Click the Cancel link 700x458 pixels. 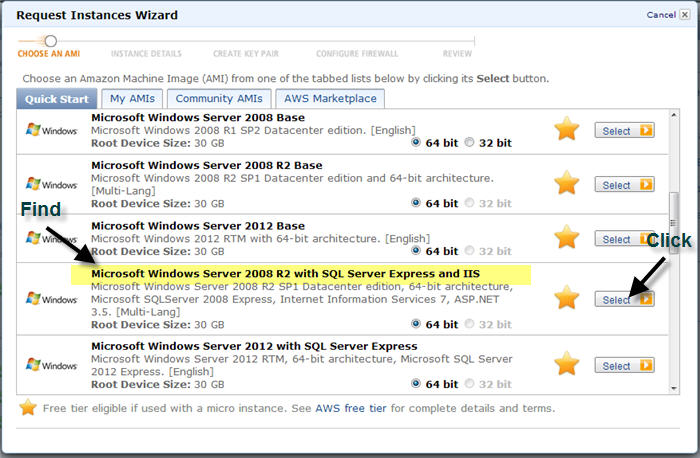coord(661,15)
